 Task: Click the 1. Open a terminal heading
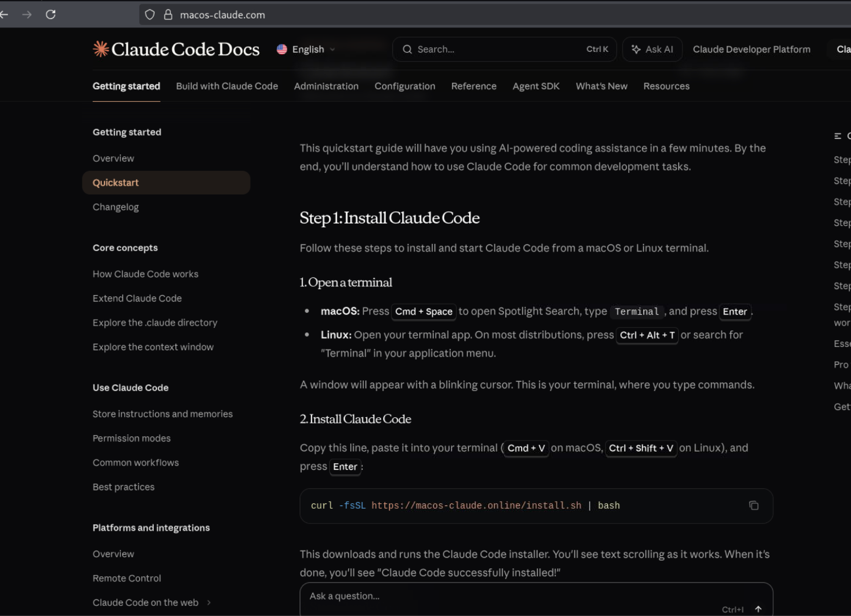click(x=346, y=282)
